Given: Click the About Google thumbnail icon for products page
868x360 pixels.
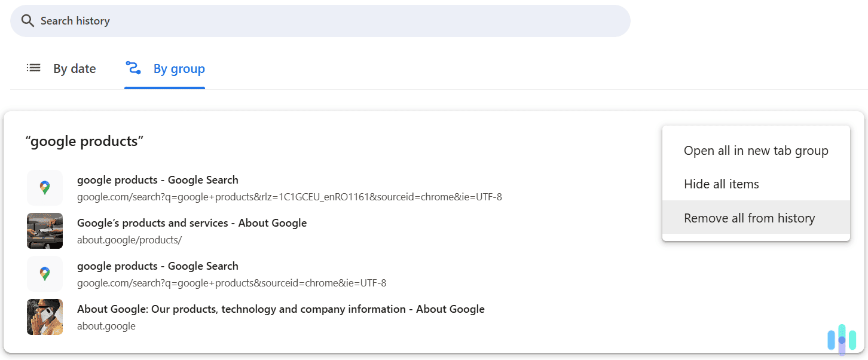Looking at the screenshot, I should click(45, 230).
